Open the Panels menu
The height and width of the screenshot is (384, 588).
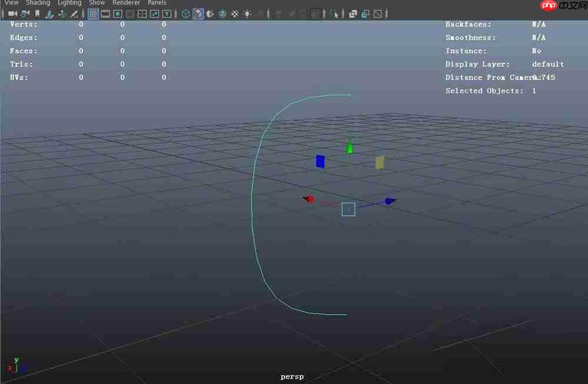tap(157, 3)
